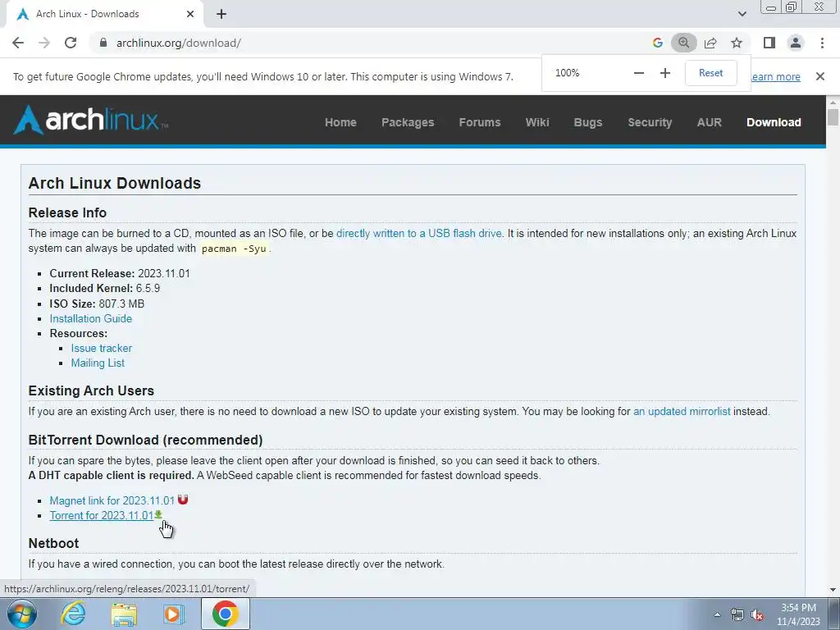The image size is (840, 630).
Task: Click the muted volume tray icon
Action: (757, 614)
